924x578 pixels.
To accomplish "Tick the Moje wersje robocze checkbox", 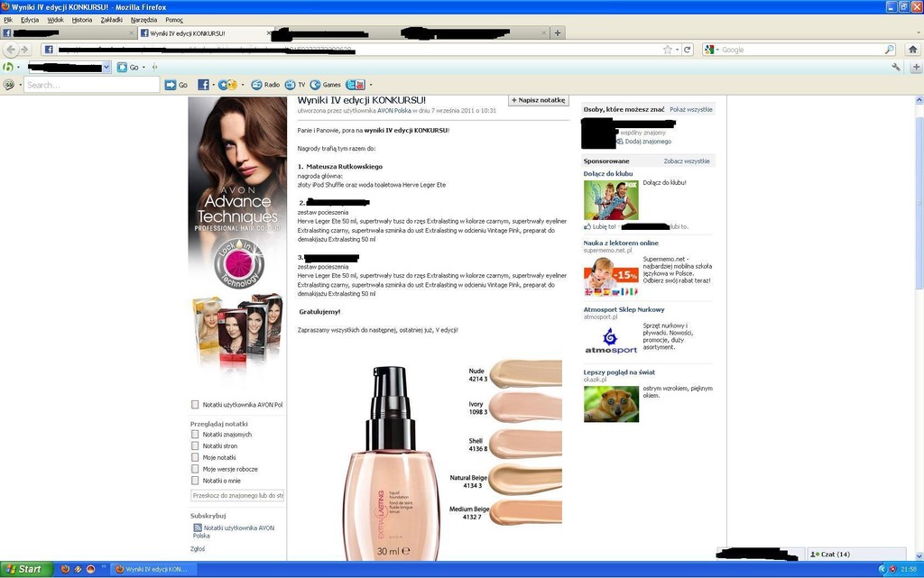I will coord(195,469).
